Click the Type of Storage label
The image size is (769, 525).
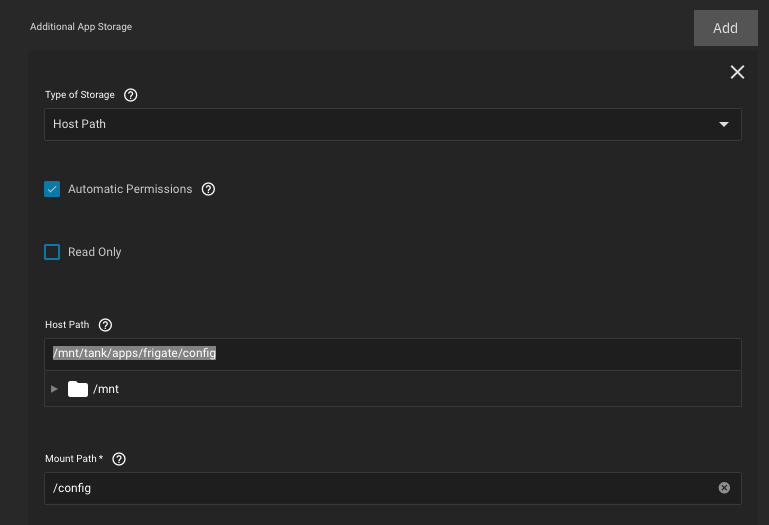coord(80,95)
